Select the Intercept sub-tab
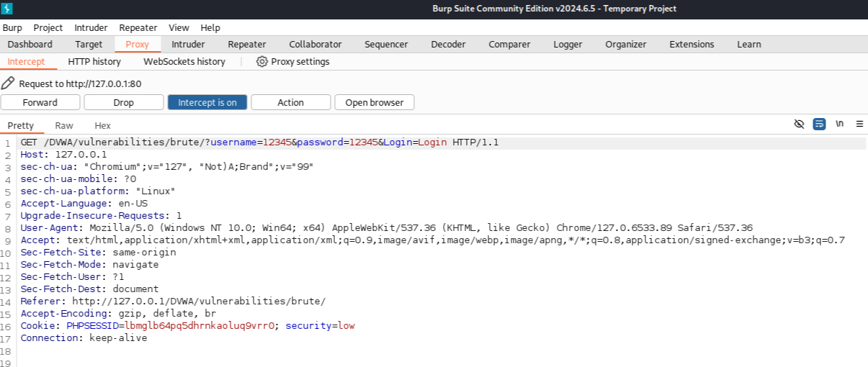 pyautogui.click(x=26, y=62)
